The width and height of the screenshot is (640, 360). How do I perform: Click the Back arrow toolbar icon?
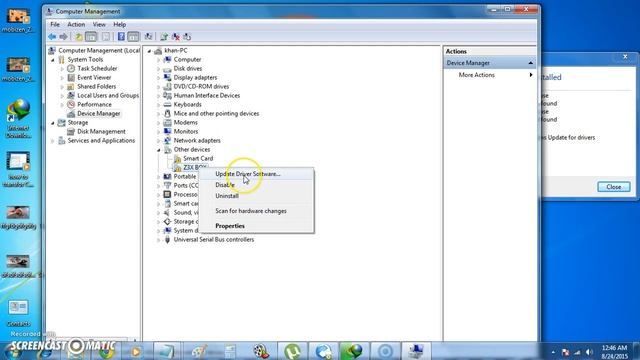tap(52, 37)
